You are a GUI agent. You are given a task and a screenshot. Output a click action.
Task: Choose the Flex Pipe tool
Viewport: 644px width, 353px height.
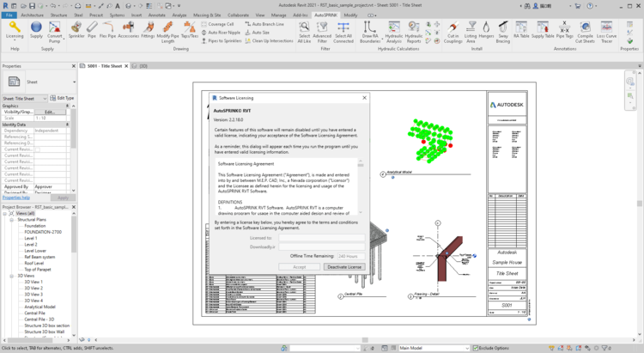click(x=108, y=30)
